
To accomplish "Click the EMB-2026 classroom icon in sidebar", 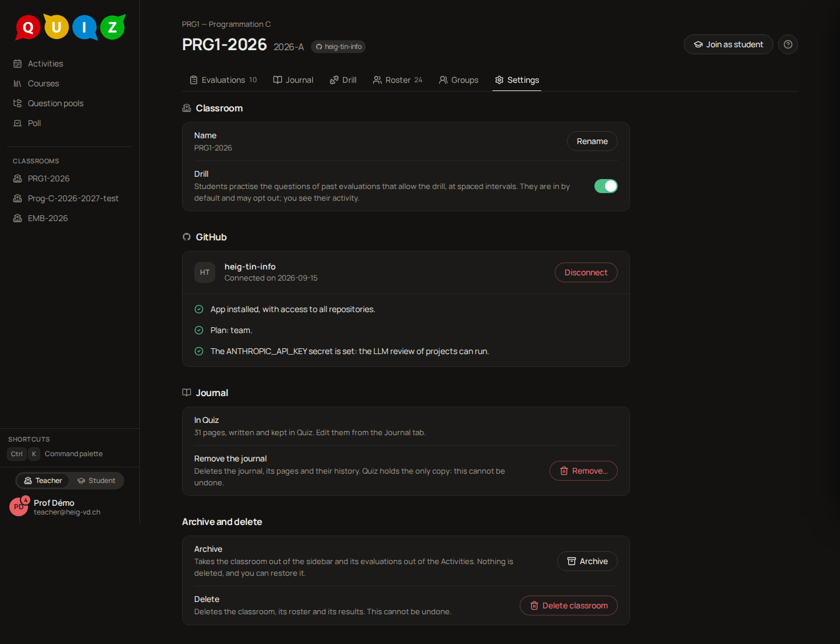I will [x=17, y=218].
